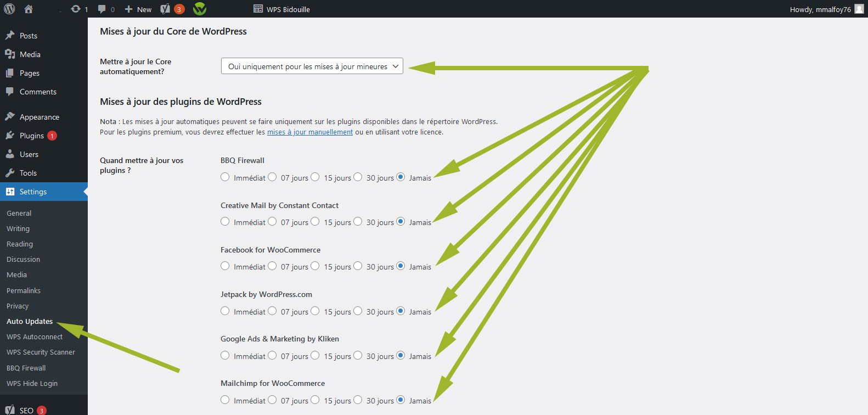Open WPS Hide Login settings page

[32, 383]
